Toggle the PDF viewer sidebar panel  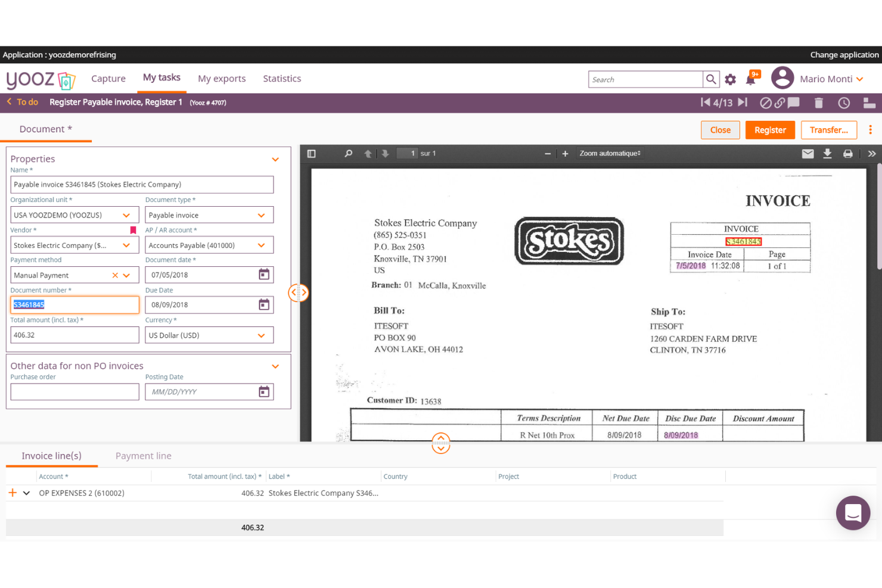click(311, 153)
